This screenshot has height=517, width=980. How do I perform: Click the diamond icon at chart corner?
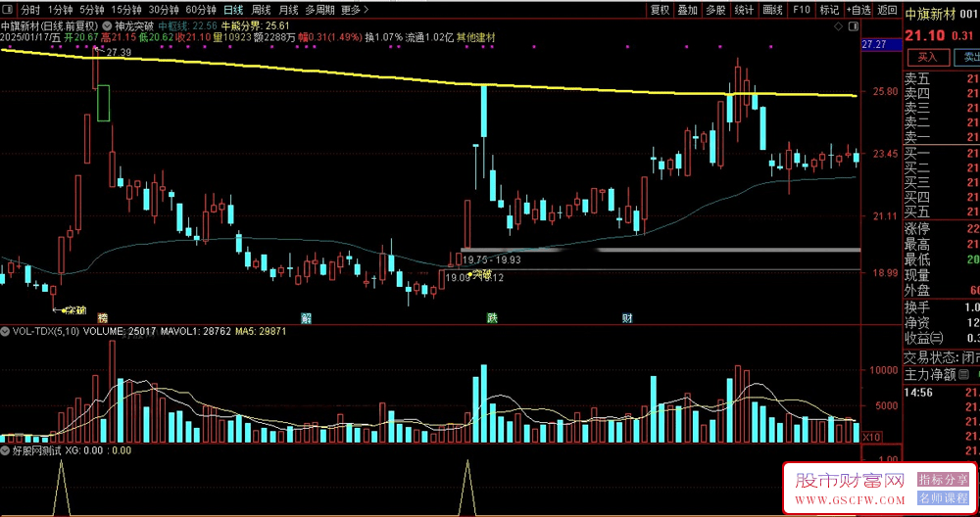838,26
